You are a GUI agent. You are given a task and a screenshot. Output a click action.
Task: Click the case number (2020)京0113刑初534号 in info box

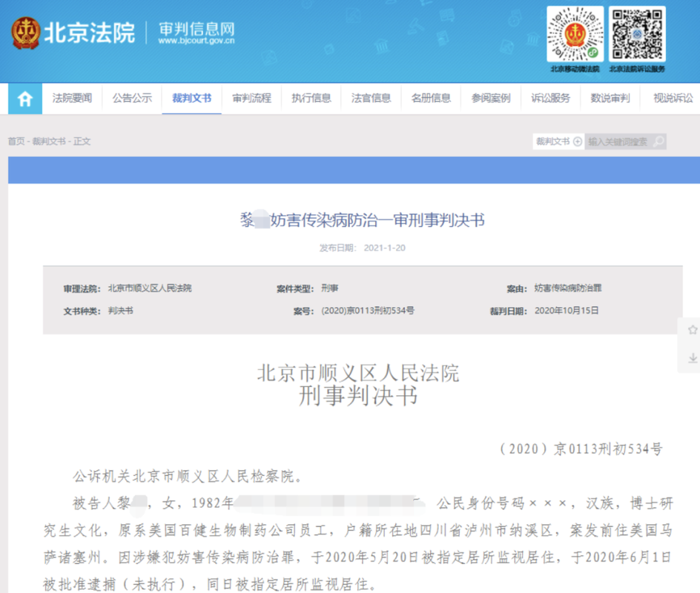coord(367,311)
